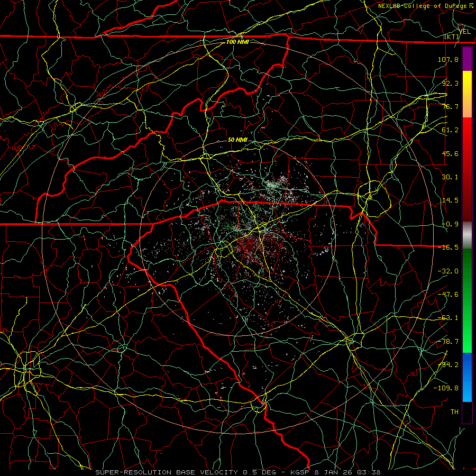Click the [KT] units label
This screenshot has width=476, height=476.
[x=452, y=36]
